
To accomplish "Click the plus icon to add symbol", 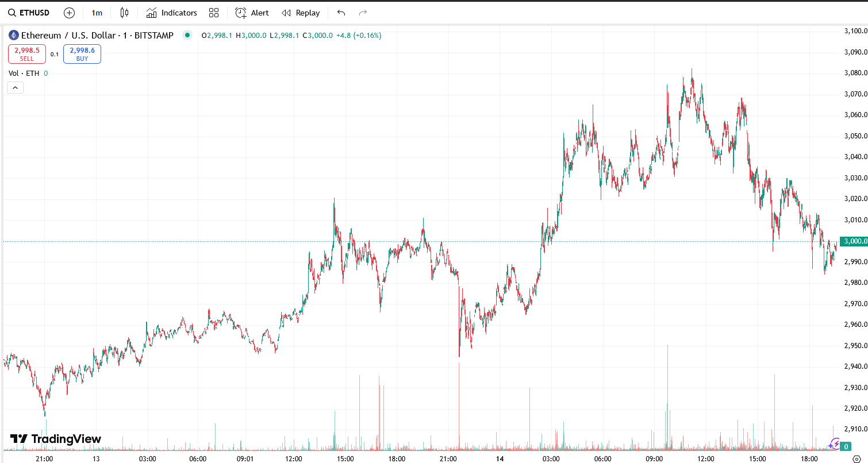I will click(x=69, y=13).
